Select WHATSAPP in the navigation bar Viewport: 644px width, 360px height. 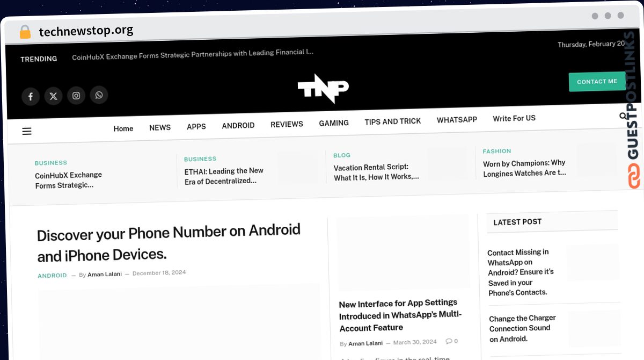pyautogui.click(x=457, y=120)
